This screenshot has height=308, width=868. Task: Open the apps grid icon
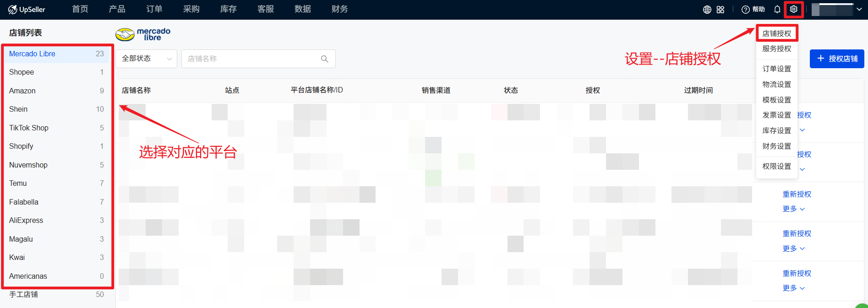[721, 10]
